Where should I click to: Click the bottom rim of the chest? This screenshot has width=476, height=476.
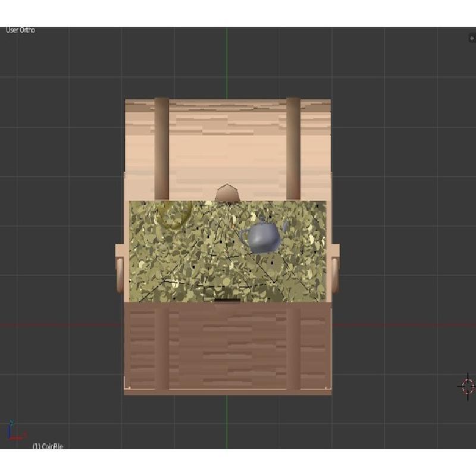click(x=227, y=392)
